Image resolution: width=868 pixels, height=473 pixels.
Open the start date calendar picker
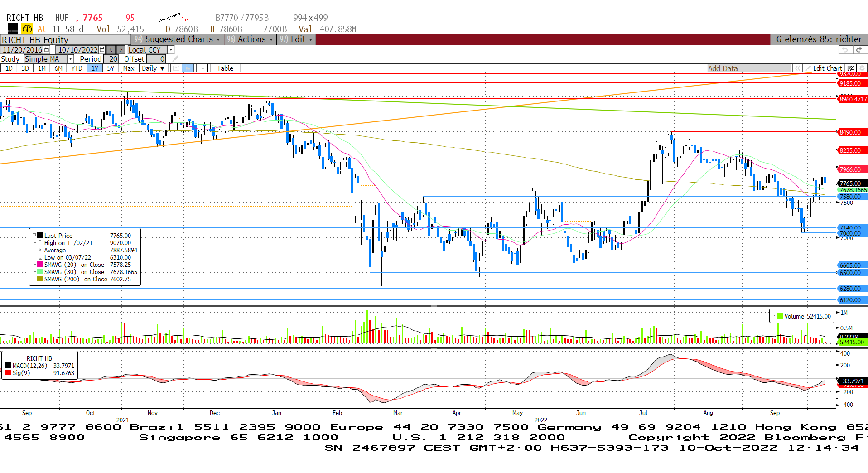pyautogui.click(x=47, y=50)
